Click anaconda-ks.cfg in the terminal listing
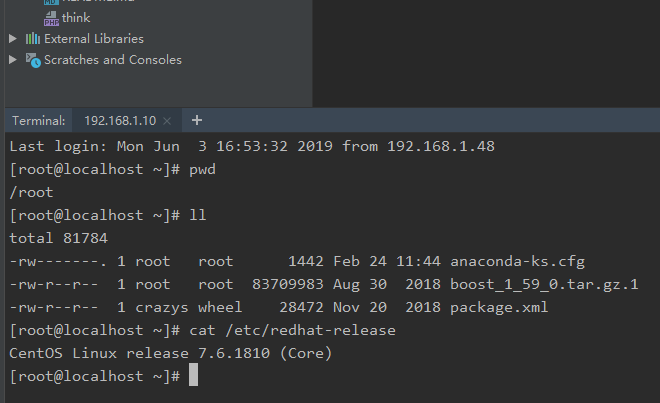Viewport: 660px width, 403px height. [x=517, y=262]
